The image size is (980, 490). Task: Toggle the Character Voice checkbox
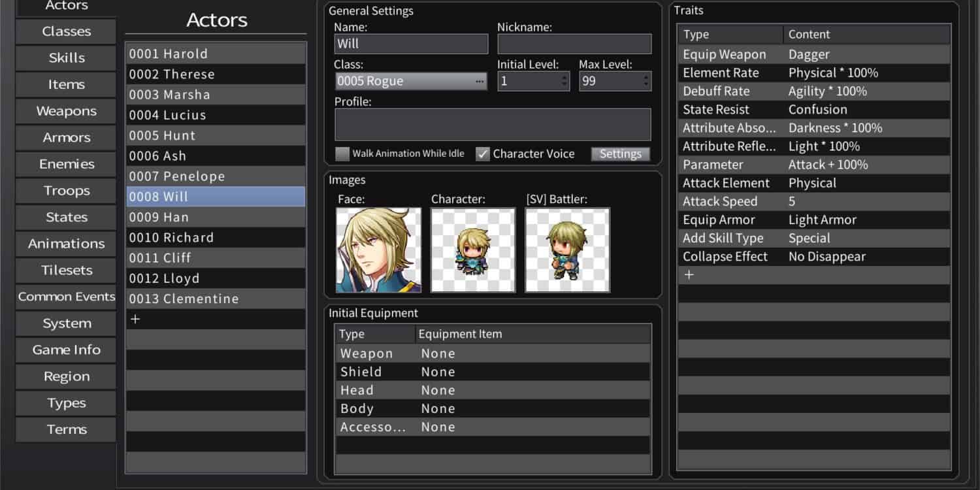pos(483,154)
